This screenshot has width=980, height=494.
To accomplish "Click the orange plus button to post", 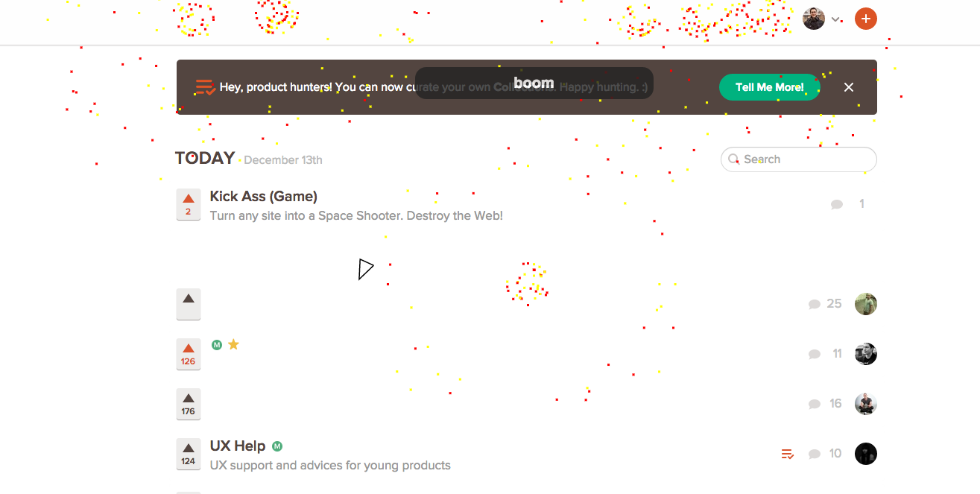I will coord(865,19).
